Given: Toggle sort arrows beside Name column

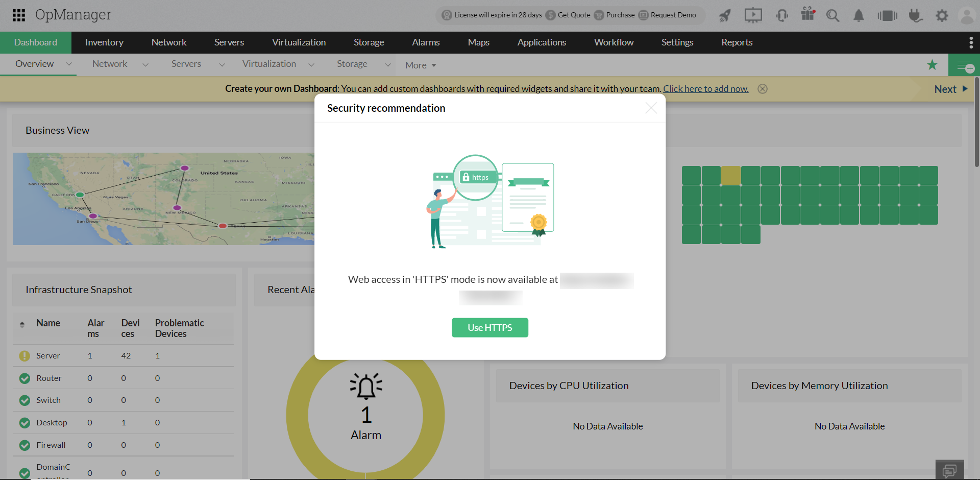Looking at the screenshot, I should (22, 324).
